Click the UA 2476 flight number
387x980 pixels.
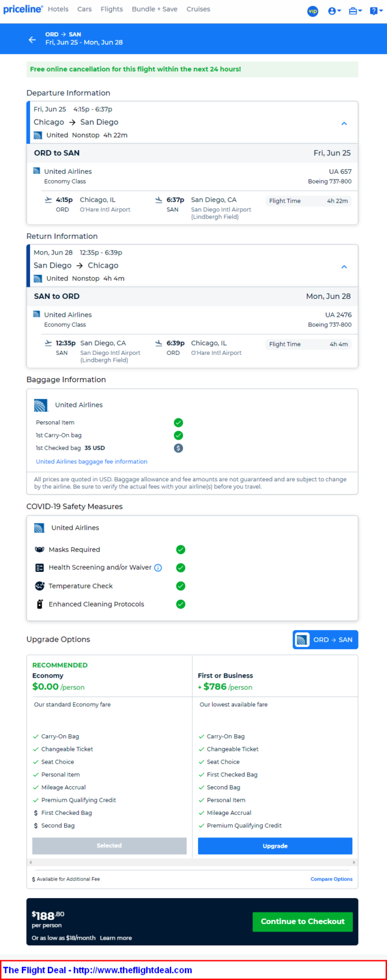coord(338,315)
